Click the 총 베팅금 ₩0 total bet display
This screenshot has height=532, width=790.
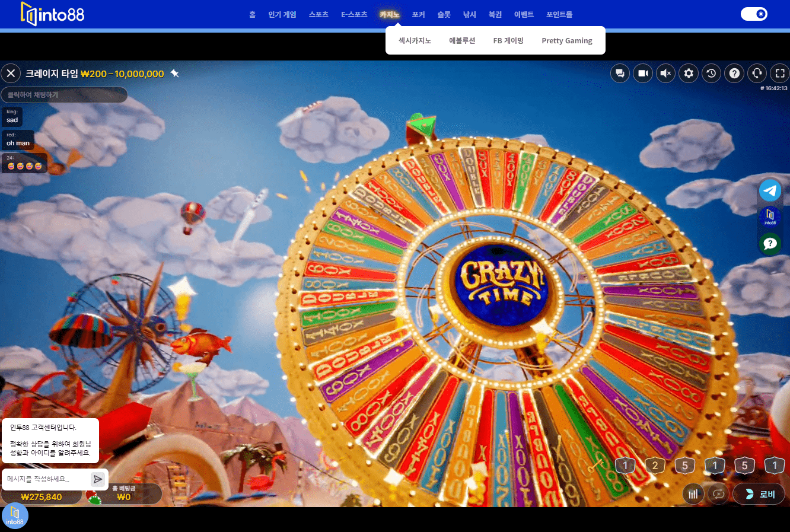point(124,493)
